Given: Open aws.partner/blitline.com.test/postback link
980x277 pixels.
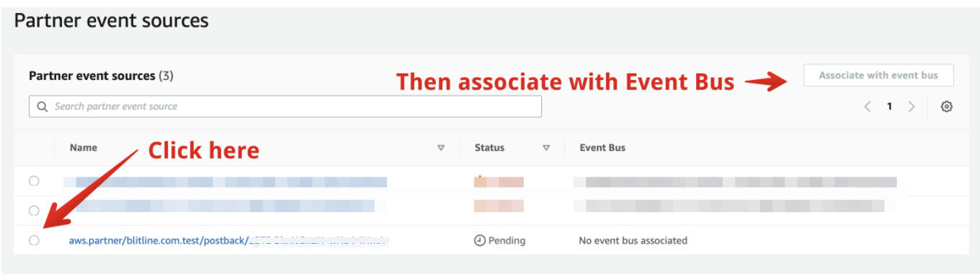Looking at the screenshot, I should pyautogui.click(x=229, y=240).
